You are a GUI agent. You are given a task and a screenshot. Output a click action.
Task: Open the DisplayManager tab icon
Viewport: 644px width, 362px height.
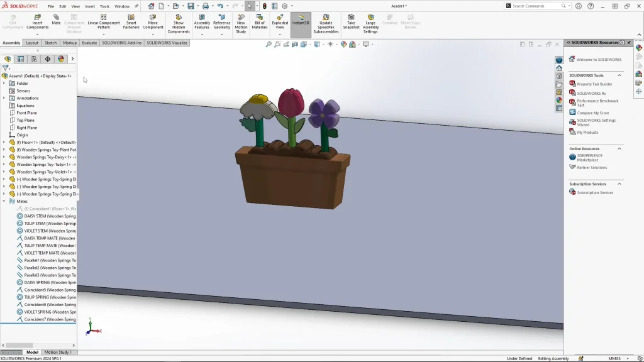tap(61, 59)
